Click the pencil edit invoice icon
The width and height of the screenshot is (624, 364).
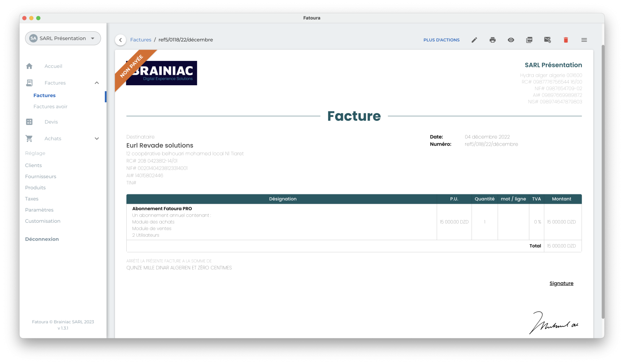(x=474, y=40)
